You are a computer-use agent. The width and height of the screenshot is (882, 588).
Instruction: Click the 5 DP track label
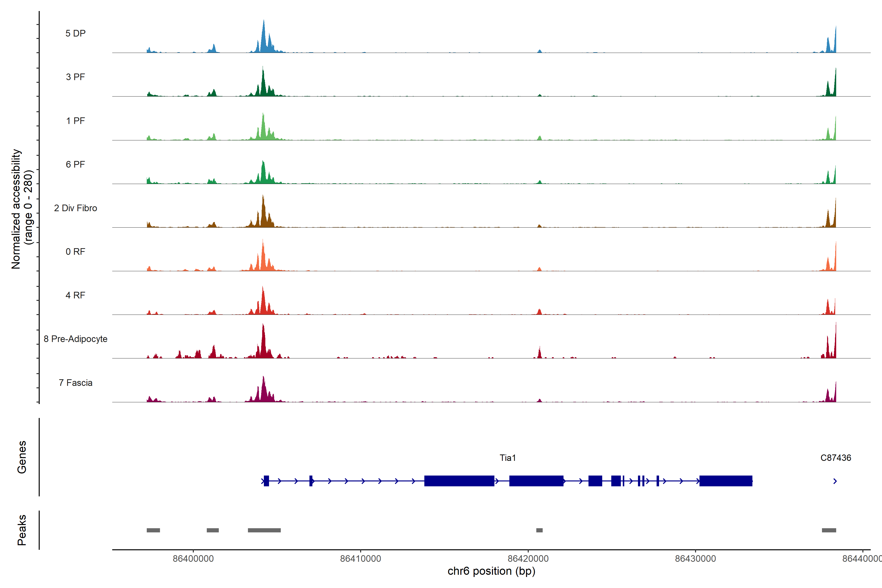tap(75, 33)
